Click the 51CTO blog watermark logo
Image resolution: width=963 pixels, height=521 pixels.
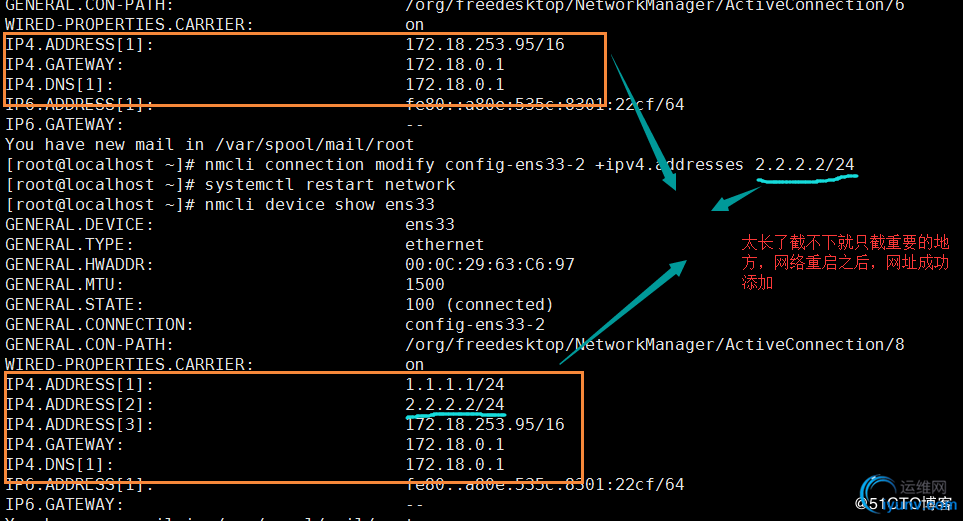click(x=906, y=495)
